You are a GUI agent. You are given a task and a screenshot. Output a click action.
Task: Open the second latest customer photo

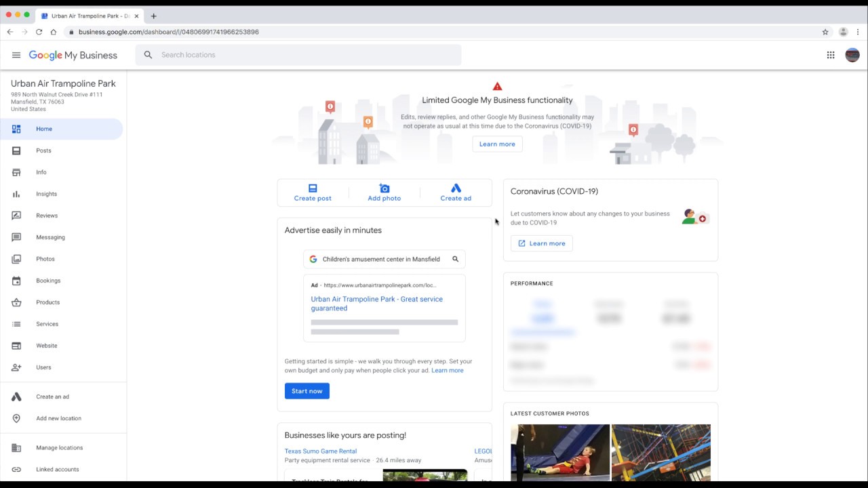[661, 453]
